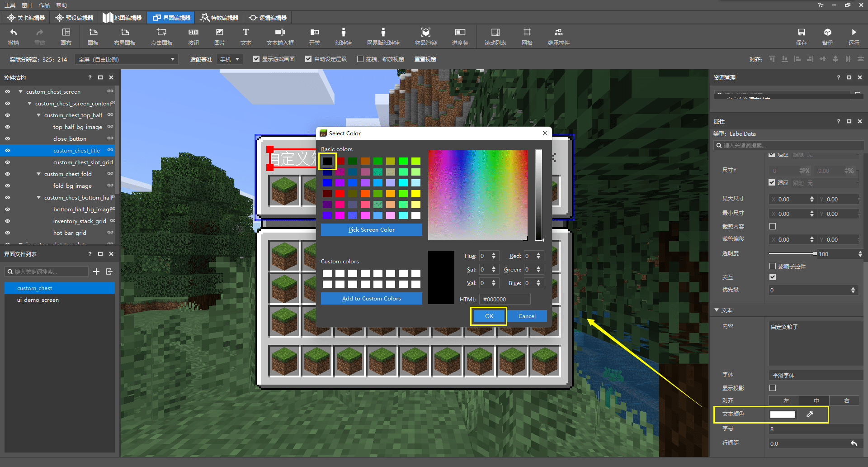868x467 pixels.
Task: Click the 透明度 opacity slider
Action: point(793,253)
